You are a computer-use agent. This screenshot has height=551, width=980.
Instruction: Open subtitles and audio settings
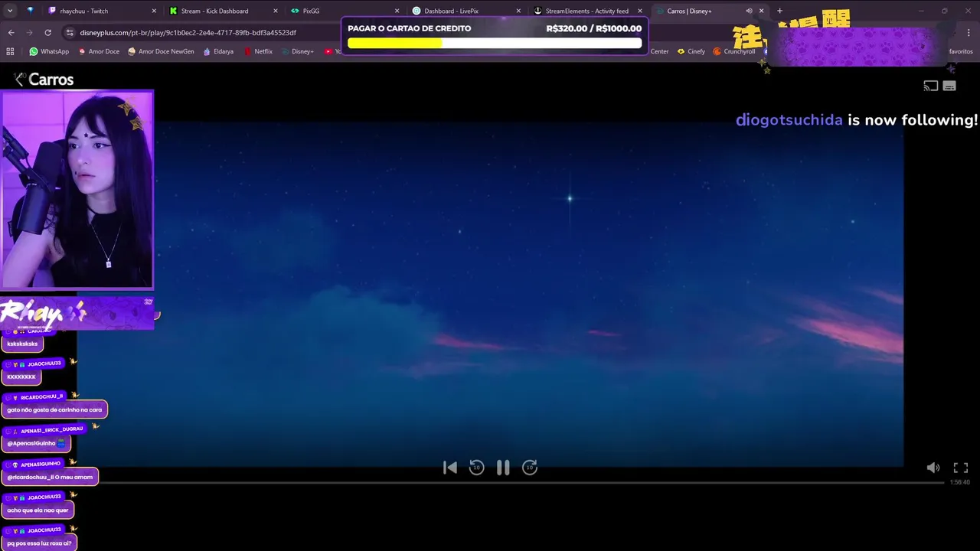click(949, 86)
